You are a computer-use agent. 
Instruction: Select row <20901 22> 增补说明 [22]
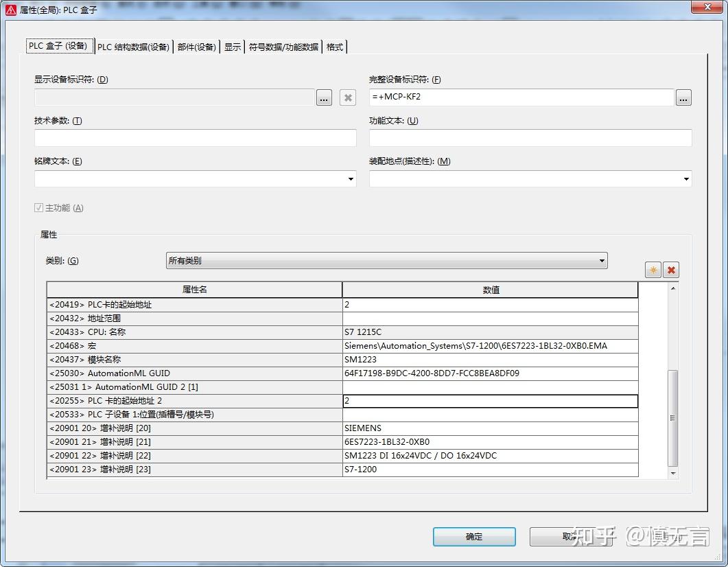[x=195, y=456]
